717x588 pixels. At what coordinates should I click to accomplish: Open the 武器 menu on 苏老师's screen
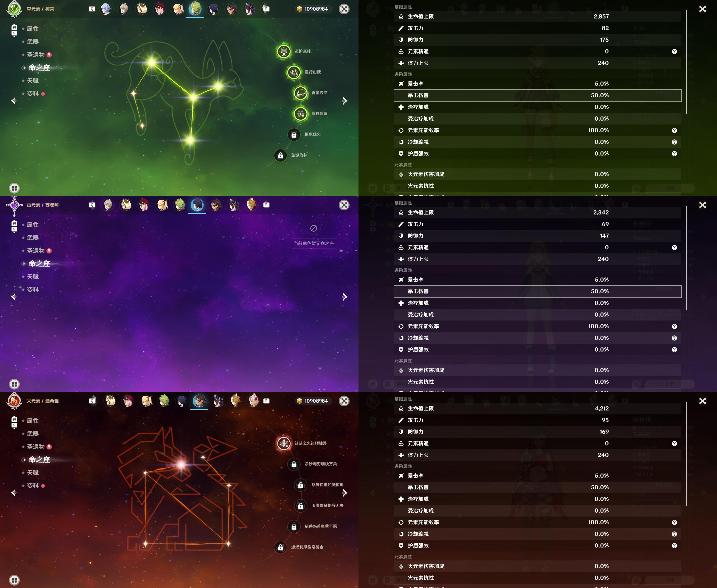[x=32, y=238]
